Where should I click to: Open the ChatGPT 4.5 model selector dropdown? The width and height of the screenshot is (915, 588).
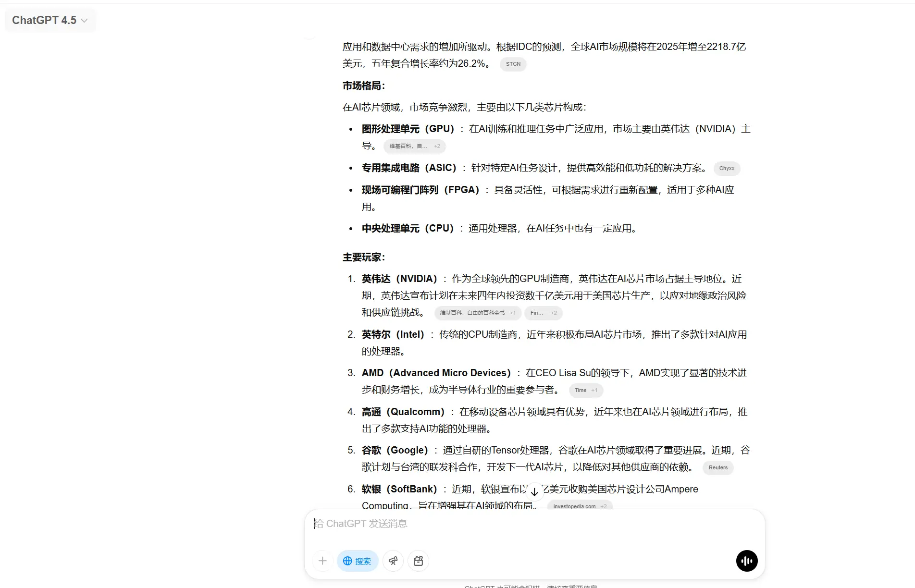(x=50, y=20)
